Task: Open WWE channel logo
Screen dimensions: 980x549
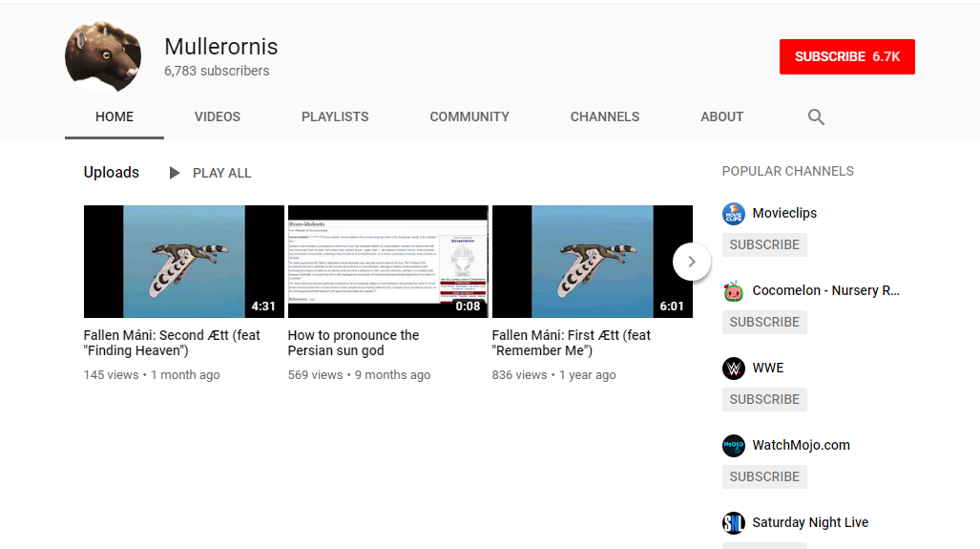Action: [x=733, y=369]
